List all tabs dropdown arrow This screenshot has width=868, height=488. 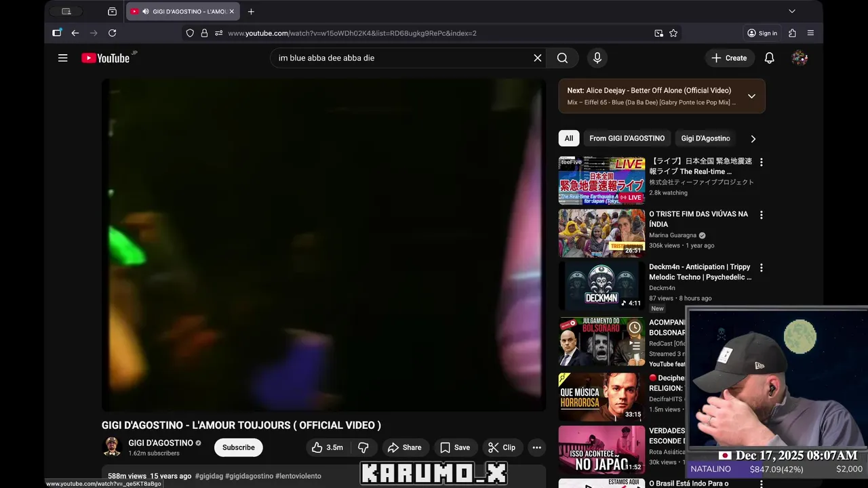click(x=792, y=12)
